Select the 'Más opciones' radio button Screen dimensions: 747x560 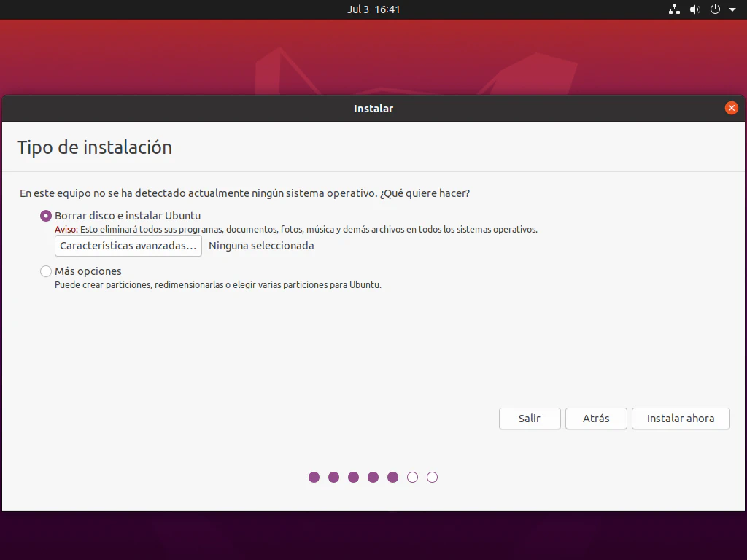(46, 271)
